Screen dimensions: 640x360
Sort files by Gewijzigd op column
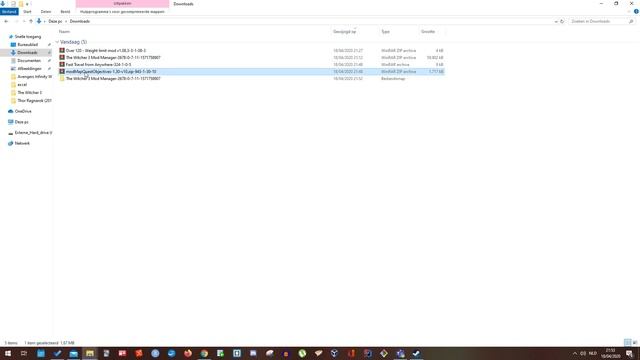coord(344,31)
